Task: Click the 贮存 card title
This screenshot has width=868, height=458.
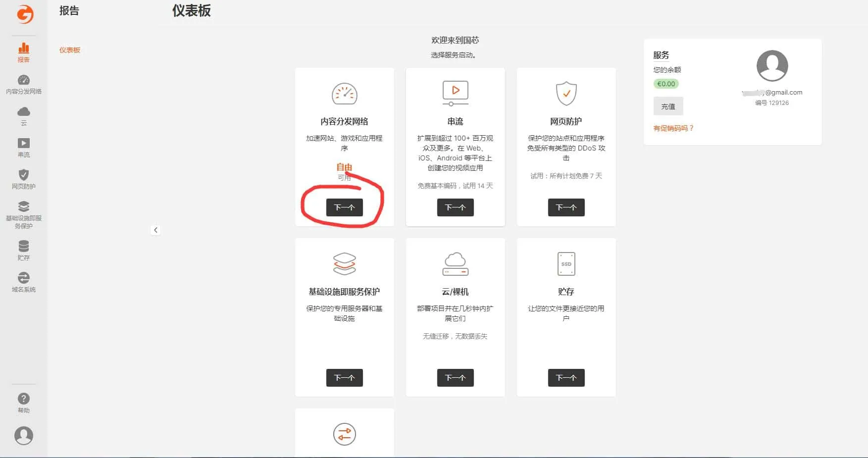Action: (566, 292)
